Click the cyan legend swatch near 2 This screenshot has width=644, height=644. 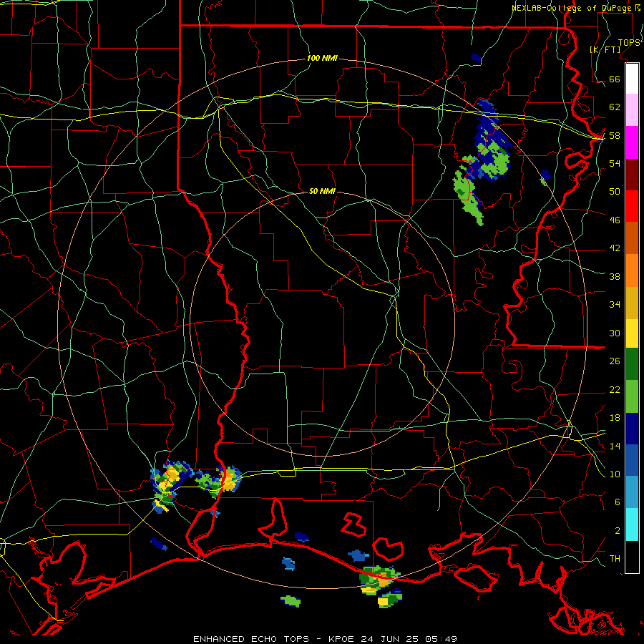pos(632,525)
